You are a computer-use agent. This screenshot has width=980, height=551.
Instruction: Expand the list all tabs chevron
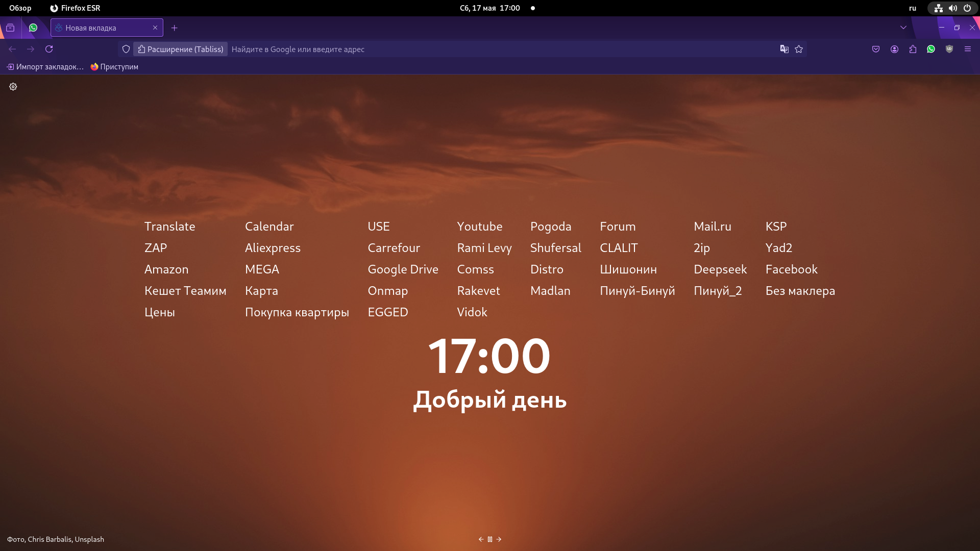click(x=903, y=28)
